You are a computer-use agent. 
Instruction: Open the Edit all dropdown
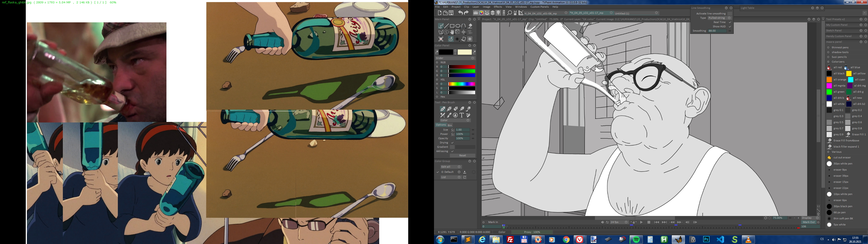click(x=451, y=167)
